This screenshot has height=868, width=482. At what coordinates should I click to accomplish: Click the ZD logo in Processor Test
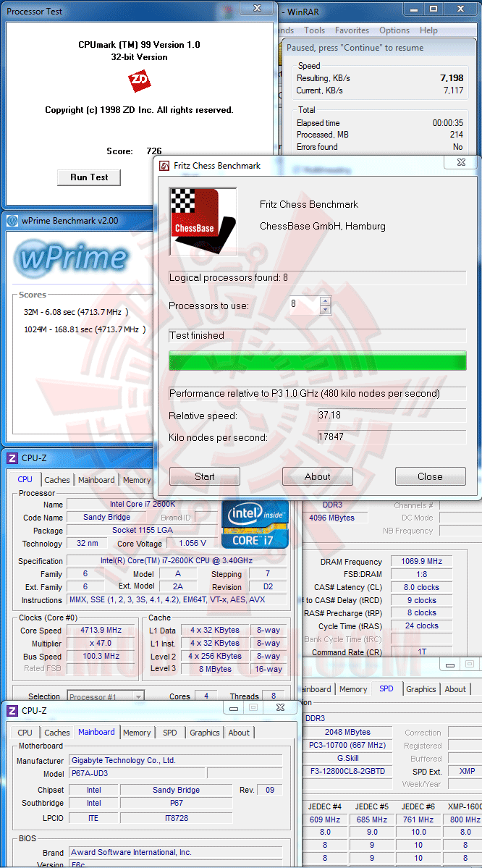140,81
